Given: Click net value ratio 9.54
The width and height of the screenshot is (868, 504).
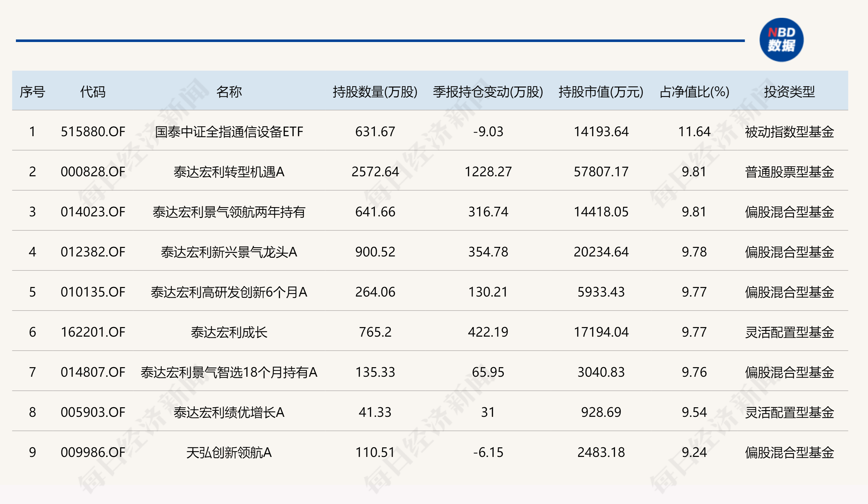Looking at the screenshot, I should 694,412.
